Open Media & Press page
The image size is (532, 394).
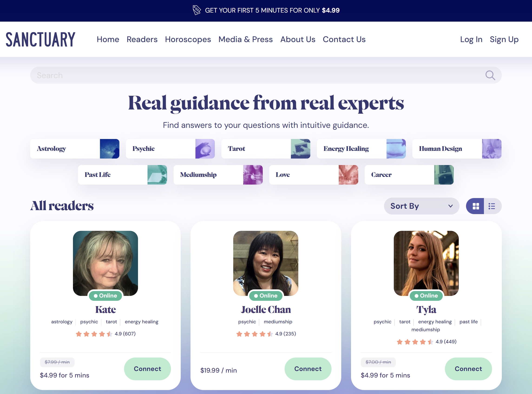(x=246, y=39)
